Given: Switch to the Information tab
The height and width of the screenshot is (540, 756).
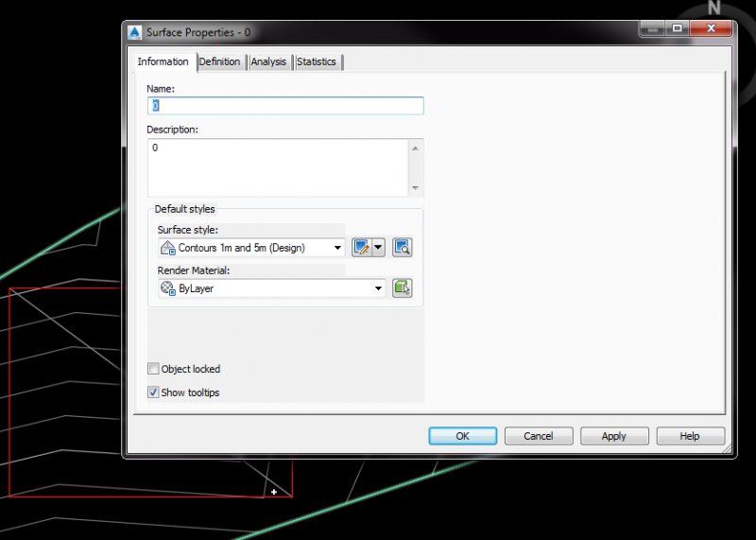Looking at the screenshot, I should [x=163, y=61].
